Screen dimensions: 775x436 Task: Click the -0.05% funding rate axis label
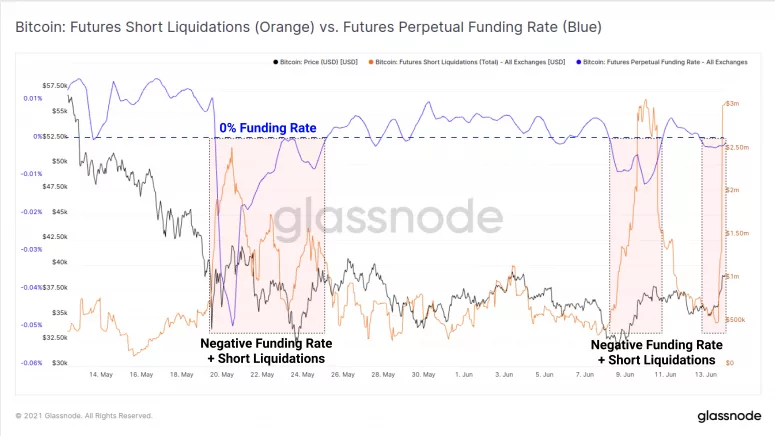tap(32, 325)
